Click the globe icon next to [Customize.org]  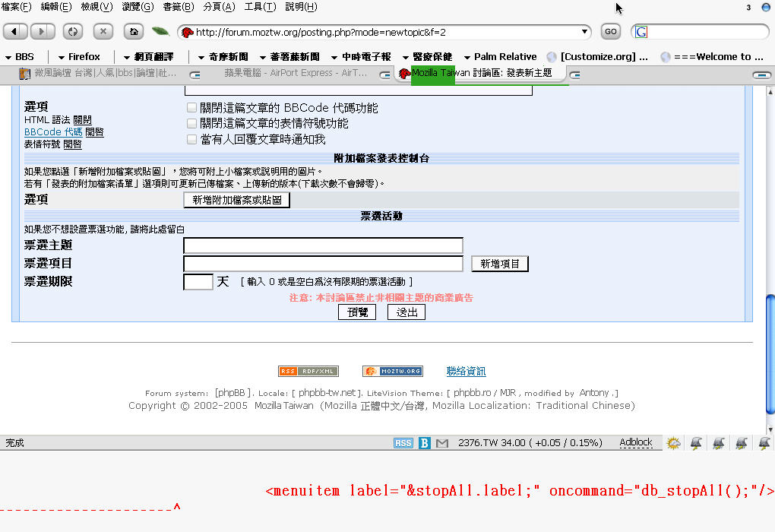click(552, 57)
